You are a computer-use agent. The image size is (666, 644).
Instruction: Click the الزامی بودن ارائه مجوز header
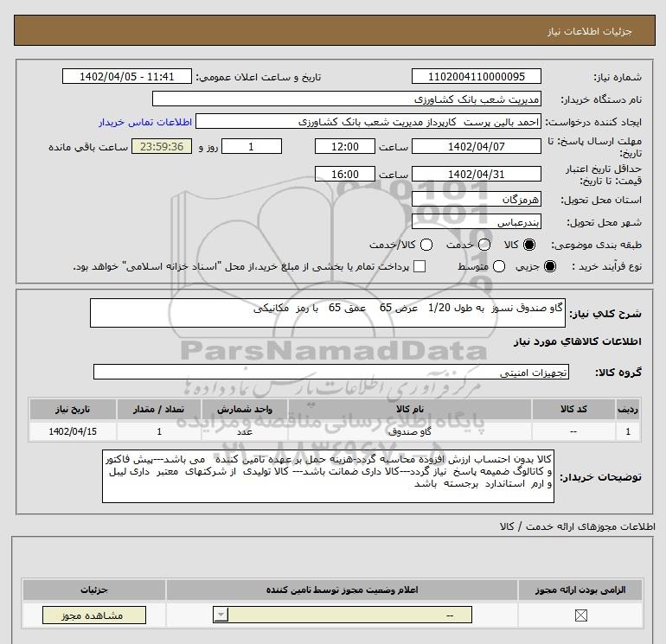click(580, 590)
